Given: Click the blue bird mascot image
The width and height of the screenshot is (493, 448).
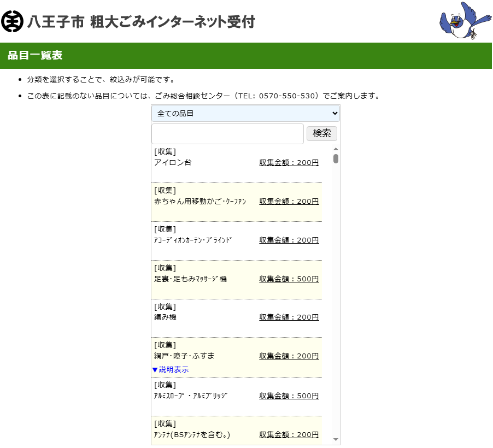Looking at the screenshot, I should pos(465,21).
